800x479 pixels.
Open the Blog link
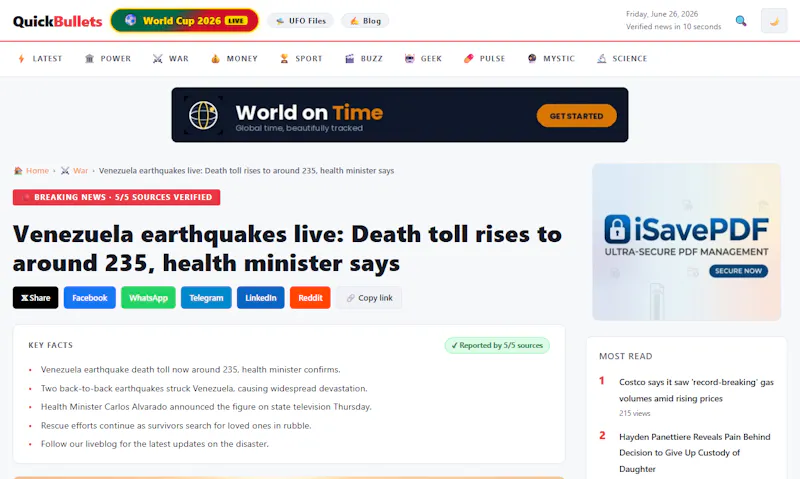[365, 21]
